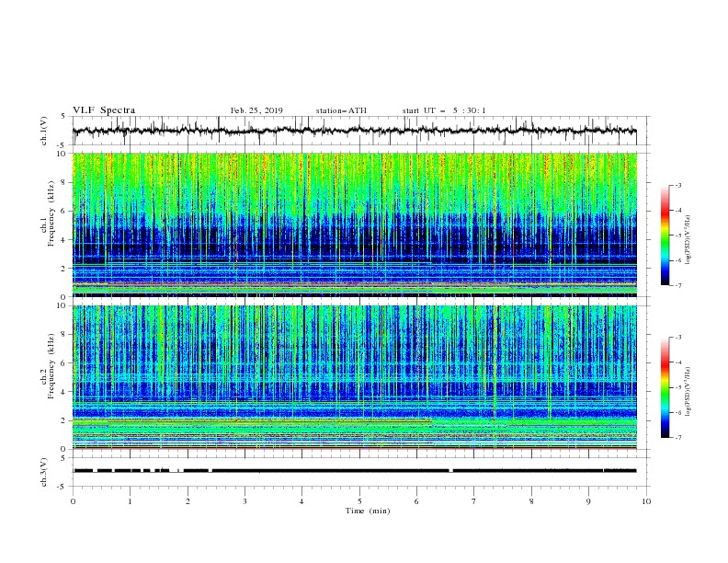Click the "4" tick on the Time axis
The width and height of the screenshot is (728, 563).
tap(301, 501)
